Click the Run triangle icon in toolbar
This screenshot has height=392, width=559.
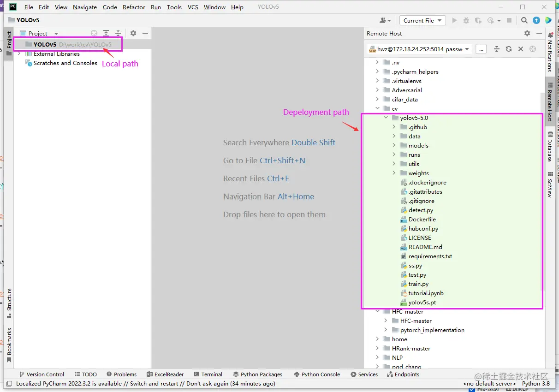(455, 20)
